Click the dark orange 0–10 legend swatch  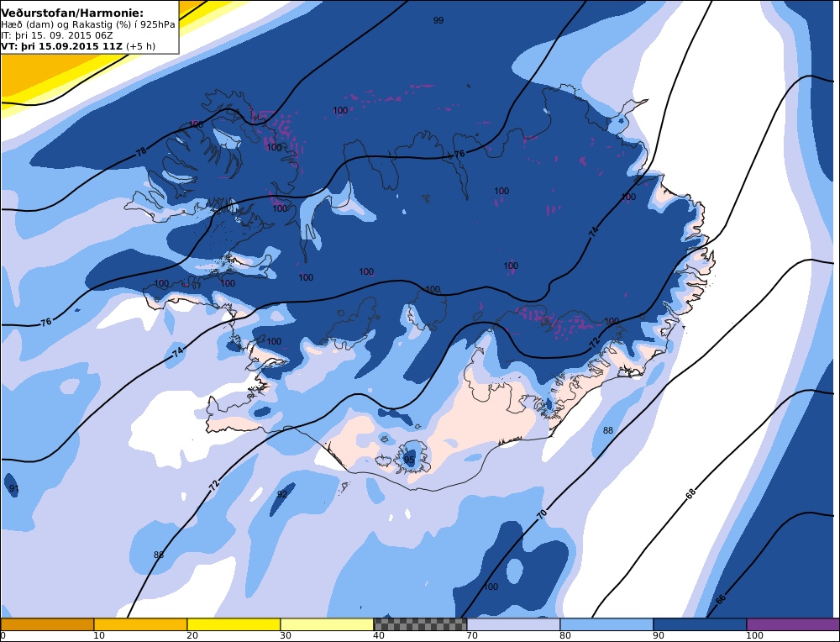click(47, 624)
